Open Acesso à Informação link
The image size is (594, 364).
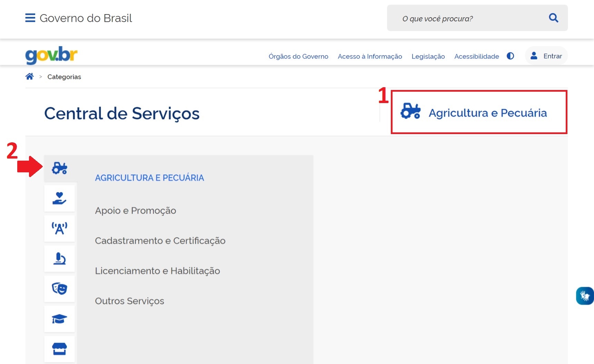[x=370, y=56]
